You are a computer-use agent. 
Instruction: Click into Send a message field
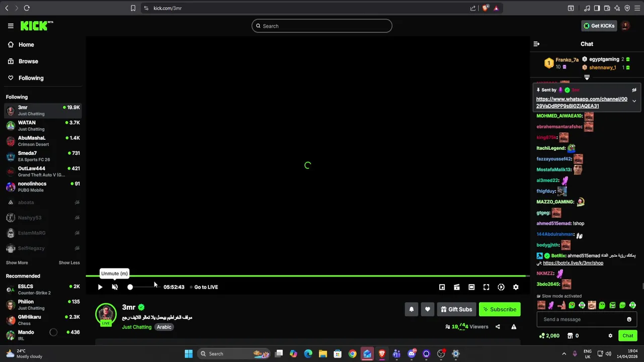[581, 319]
